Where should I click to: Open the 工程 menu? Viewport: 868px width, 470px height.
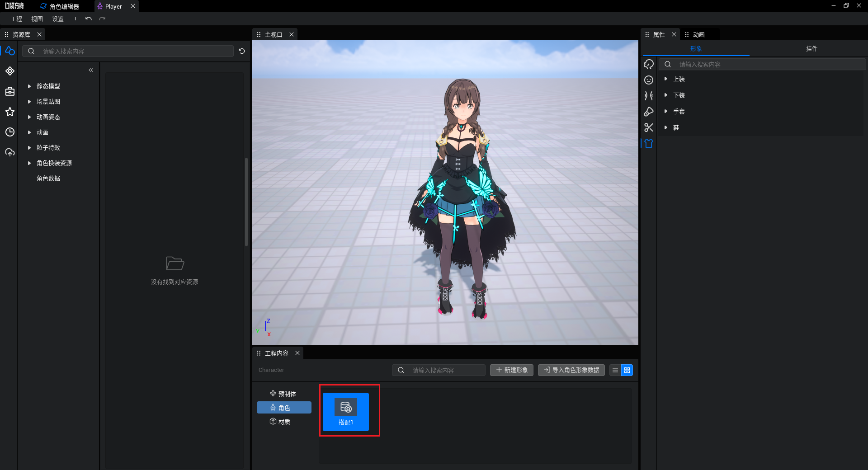click(x=16, y=19)
